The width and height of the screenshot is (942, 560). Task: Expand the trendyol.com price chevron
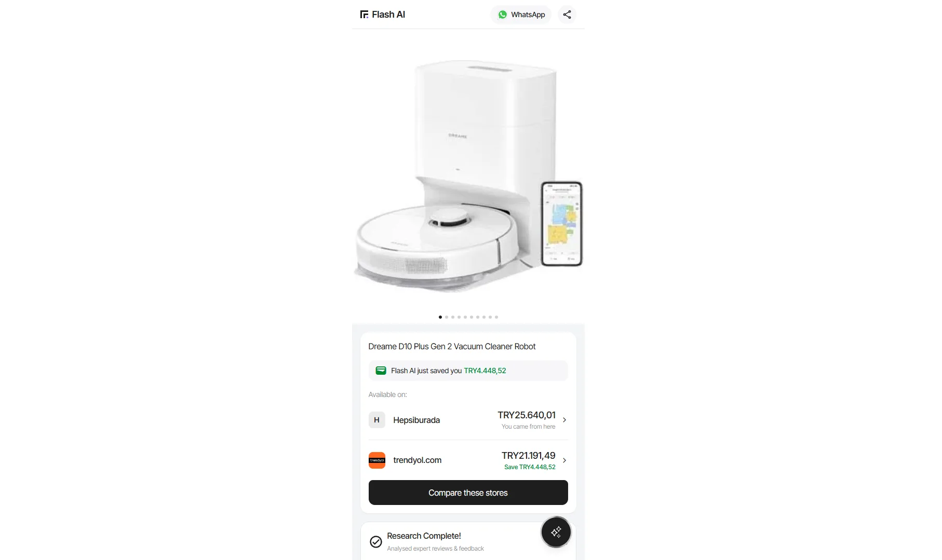(564, 460)
